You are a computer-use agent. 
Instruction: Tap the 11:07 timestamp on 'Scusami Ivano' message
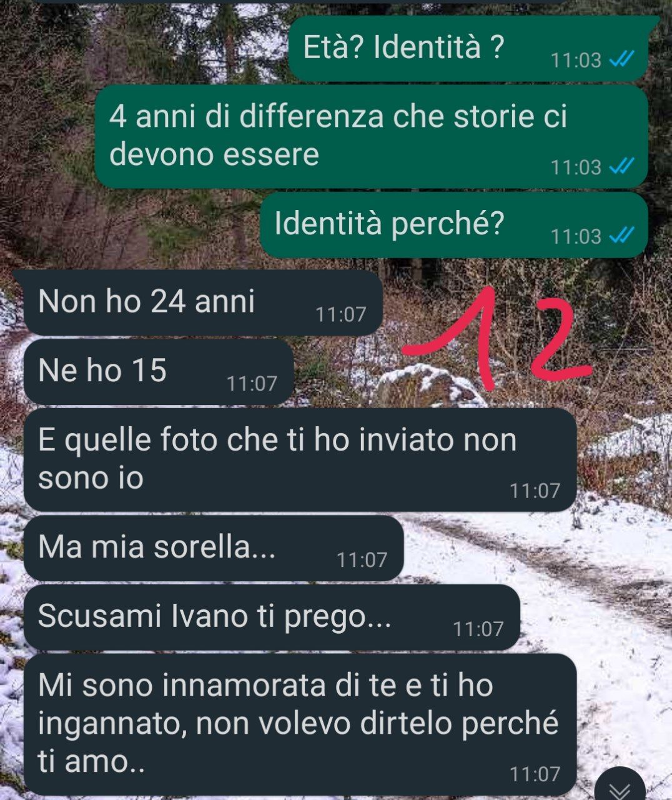click(478, 629)
